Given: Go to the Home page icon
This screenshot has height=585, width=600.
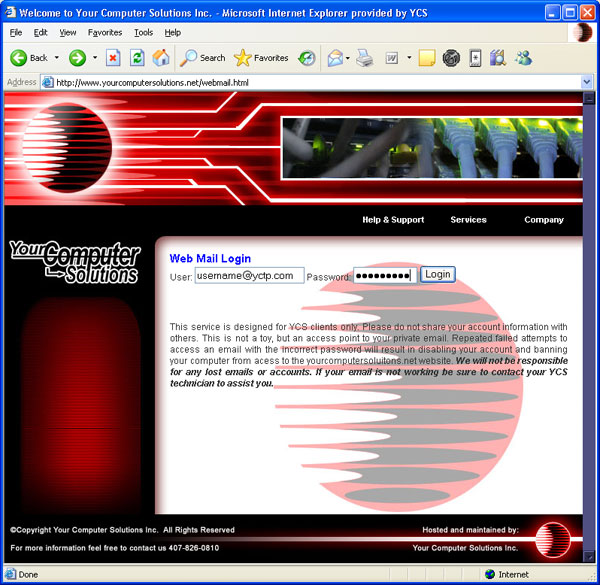Looking at the screenshot, I should coord(161,58).
